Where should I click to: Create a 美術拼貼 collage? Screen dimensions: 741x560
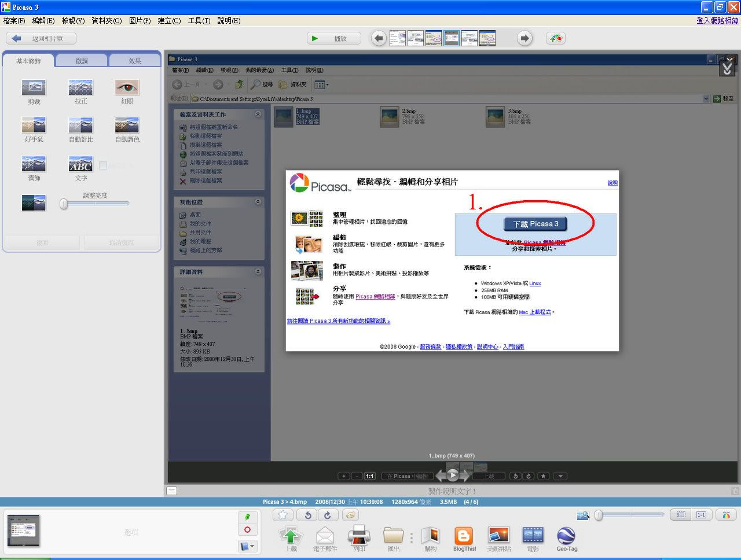(x=498, y=536)
